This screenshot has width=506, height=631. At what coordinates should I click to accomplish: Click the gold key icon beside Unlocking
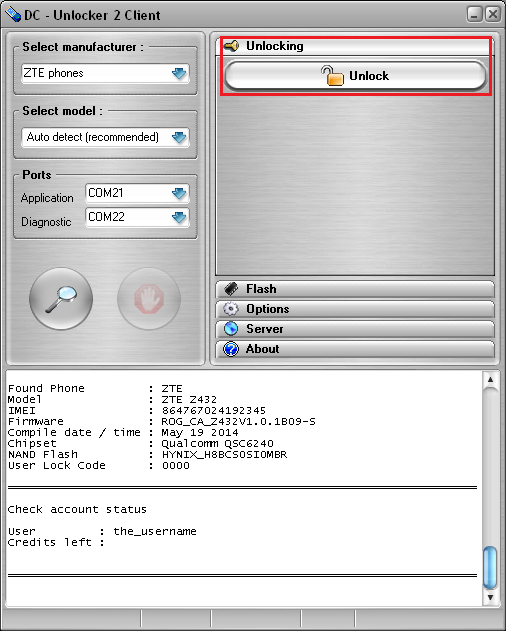[231, 46]
